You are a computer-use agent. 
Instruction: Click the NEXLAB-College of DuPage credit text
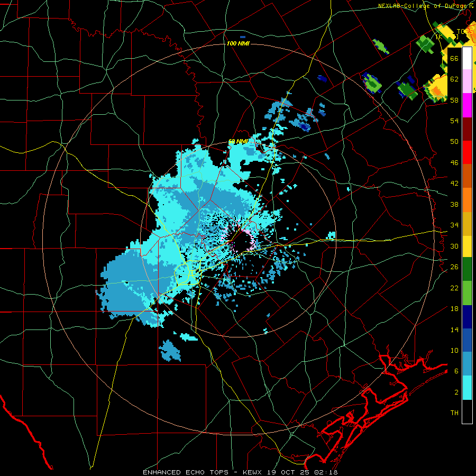[426, 6]
